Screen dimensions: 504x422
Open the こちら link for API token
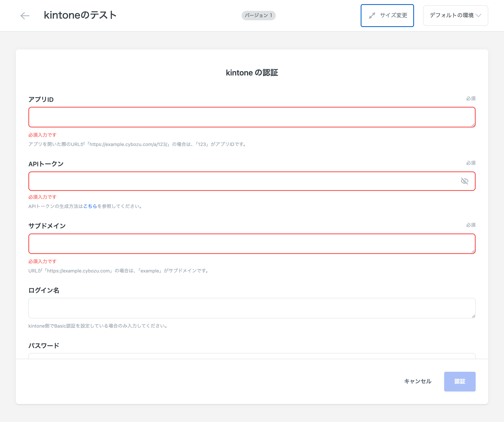coord(90,206)
